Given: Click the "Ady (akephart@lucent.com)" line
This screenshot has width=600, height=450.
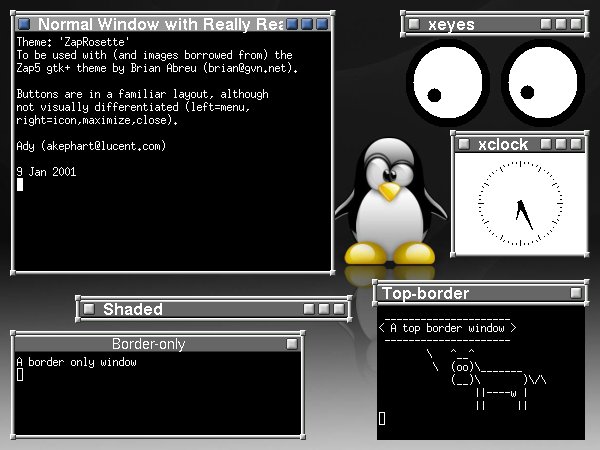Looking at the screenshot, I should (x=91, y=146).
